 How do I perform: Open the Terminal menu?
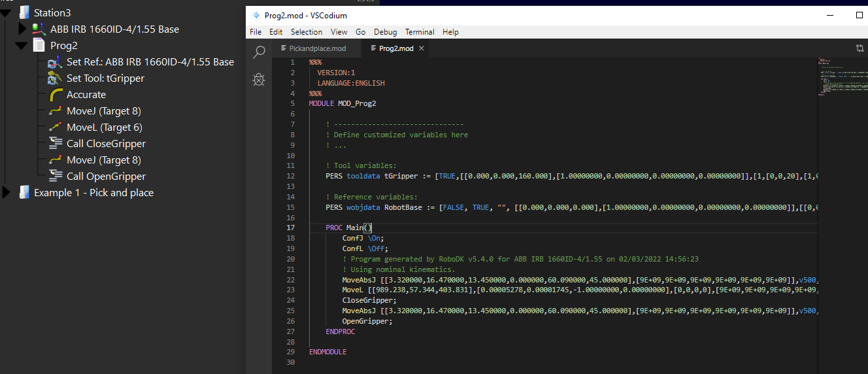[419, 32]
